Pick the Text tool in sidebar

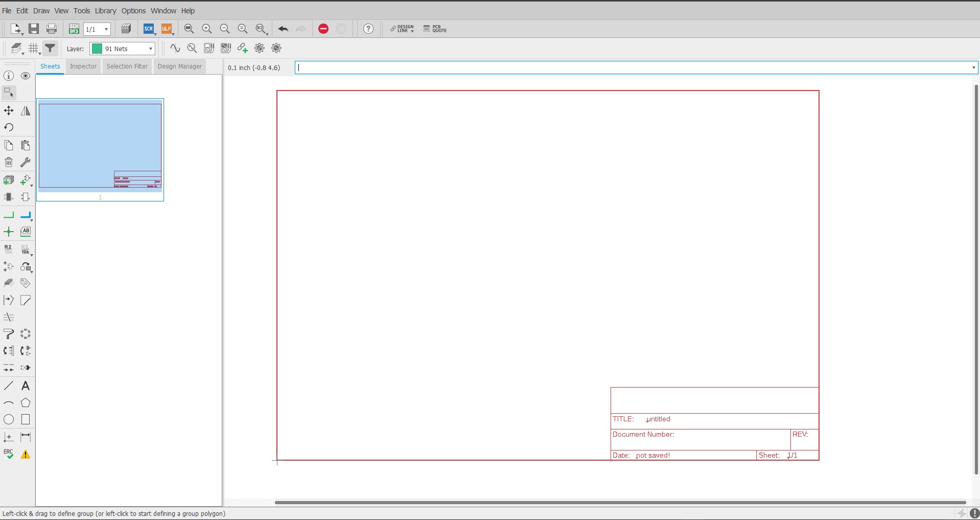point(26,386)
